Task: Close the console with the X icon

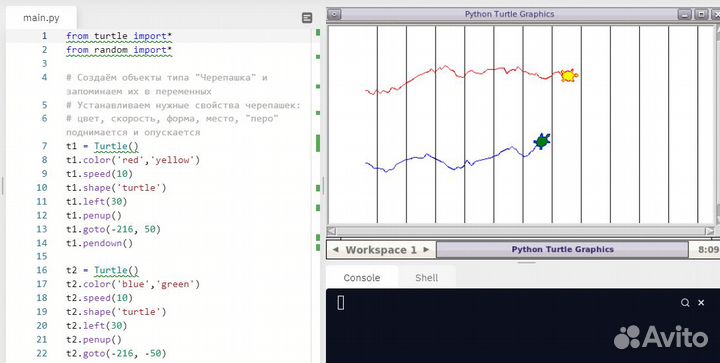Action: (x=701, y=303)
